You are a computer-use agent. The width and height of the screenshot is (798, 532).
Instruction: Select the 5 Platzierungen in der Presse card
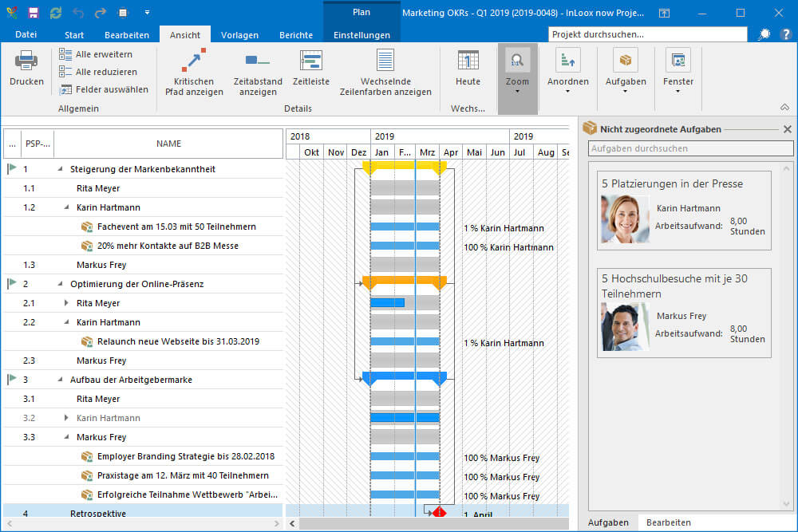pyautogui.click(x=684, y=211)
